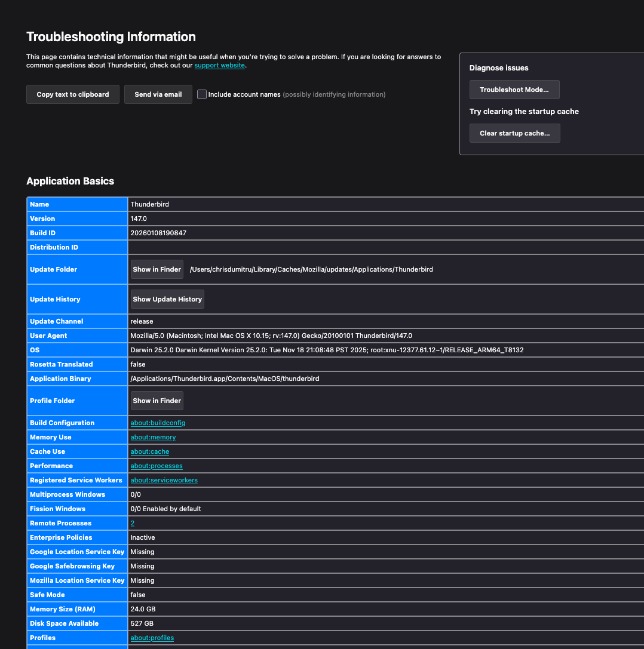This screenshot has width=644, height=649.
Task: Open about:buildconfig link
Action: pyautogui.click(x=158, y=423)
